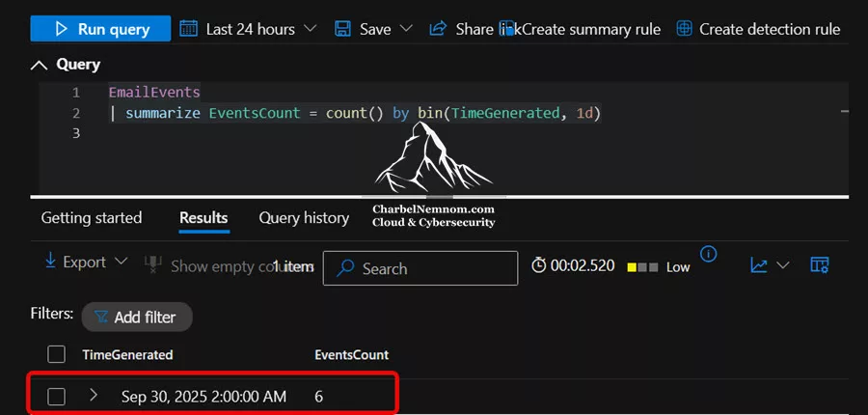This screenshot has width=868, height=415.
Task: Click the Add filter button
Action: pos(137,317)
